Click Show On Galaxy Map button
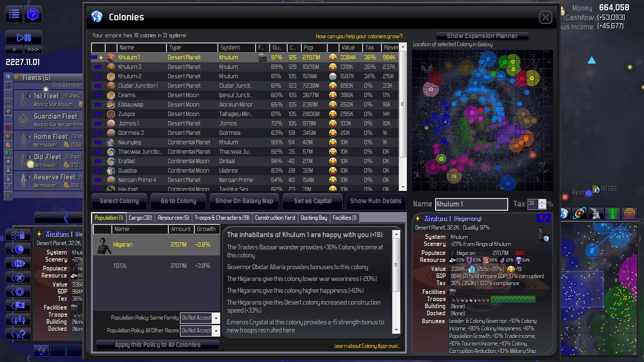 pos(244,201)
